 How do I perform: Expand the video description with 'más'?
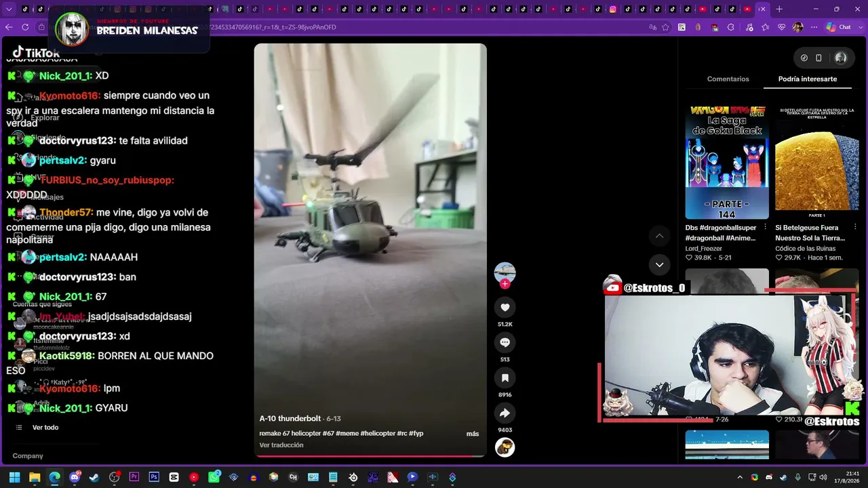pos(473,434)
